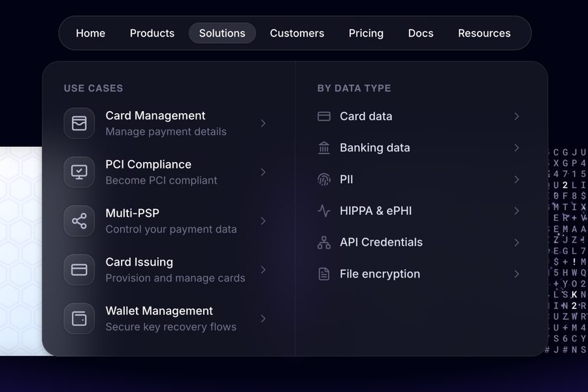
Task: Expand the Multi-PSP chevron arrow
Action: coord(263,221)
